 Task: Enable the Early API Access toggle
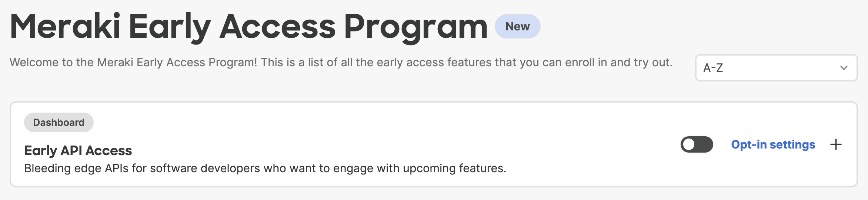[697, 144]
